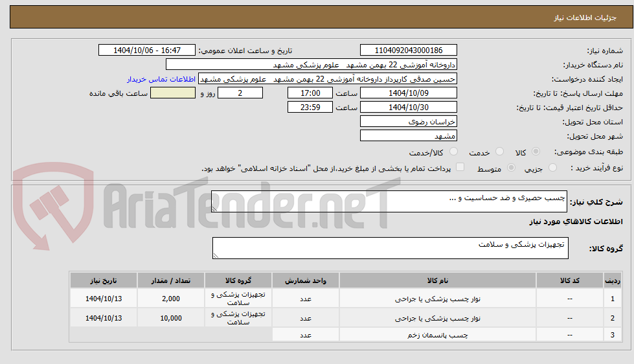The image size is (634, 364).
Task: Click the ردیف column header
Action: point(613,280)
